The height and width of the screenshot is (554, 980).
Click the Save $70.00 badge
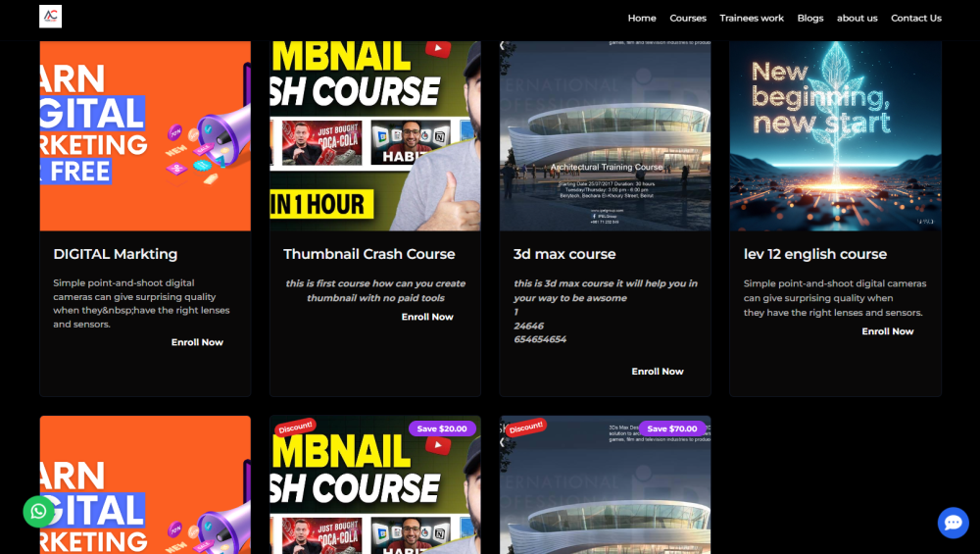coord(672,428)
